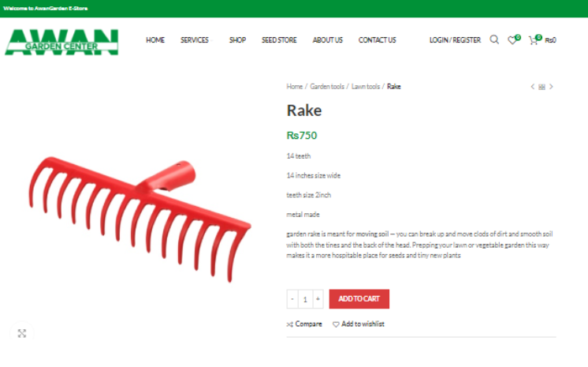Open the search magnifier icon
The width and height of the screenshot is (588, 367).
pyautogui.click(x=494, y=39)
